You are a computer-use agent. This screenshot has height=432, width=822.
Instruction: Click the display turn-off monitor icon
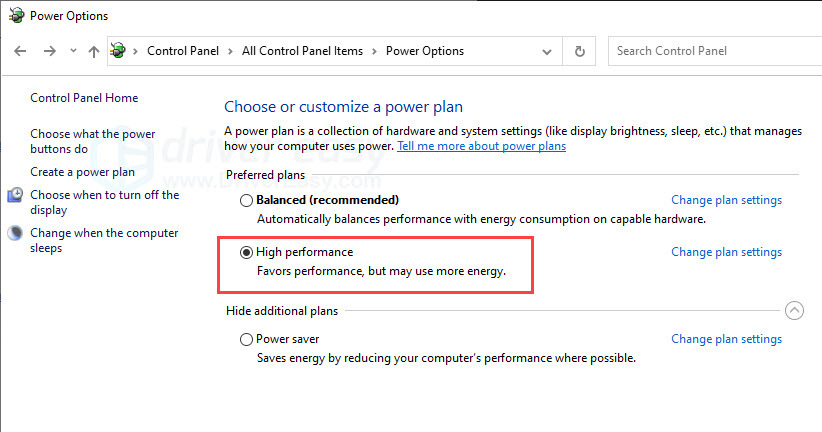pyautogui.click(x=15, y=195)
